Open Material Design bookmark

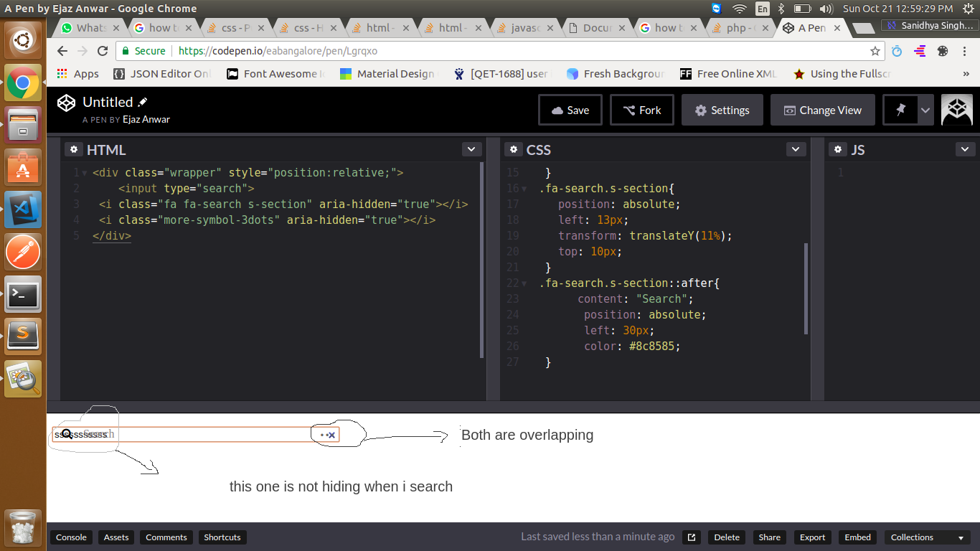click(387, 74)
